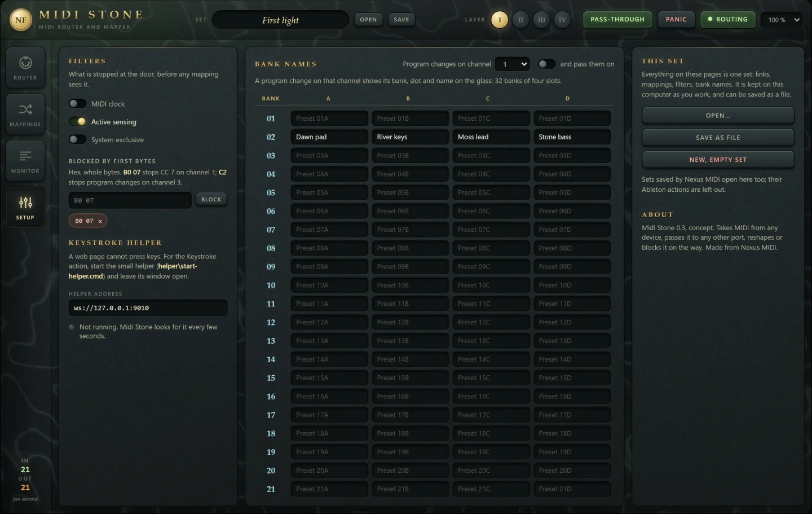
Task: Open the program change channel dropdown
Action: (512, 64)
